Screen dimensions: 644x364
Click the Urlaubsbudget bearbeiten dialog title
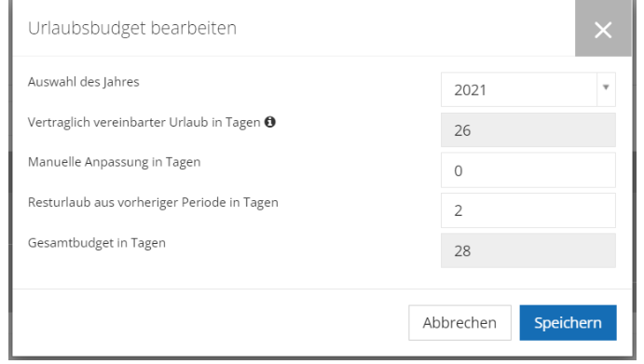pyautogui.click(x=132, y=28)
